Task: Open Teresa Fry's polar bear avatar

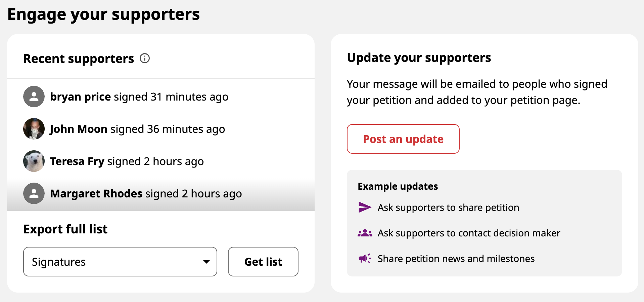Action: [34, 161]
